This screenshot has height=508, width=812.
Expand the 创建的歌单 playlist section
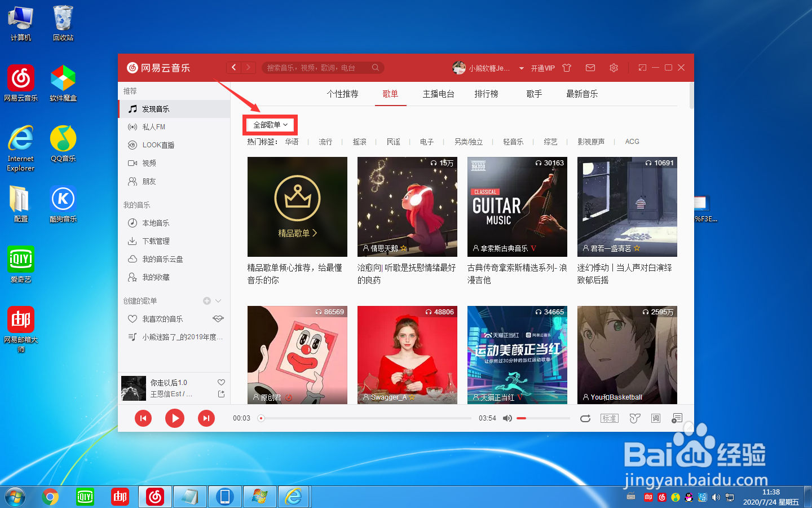point(218,300)
